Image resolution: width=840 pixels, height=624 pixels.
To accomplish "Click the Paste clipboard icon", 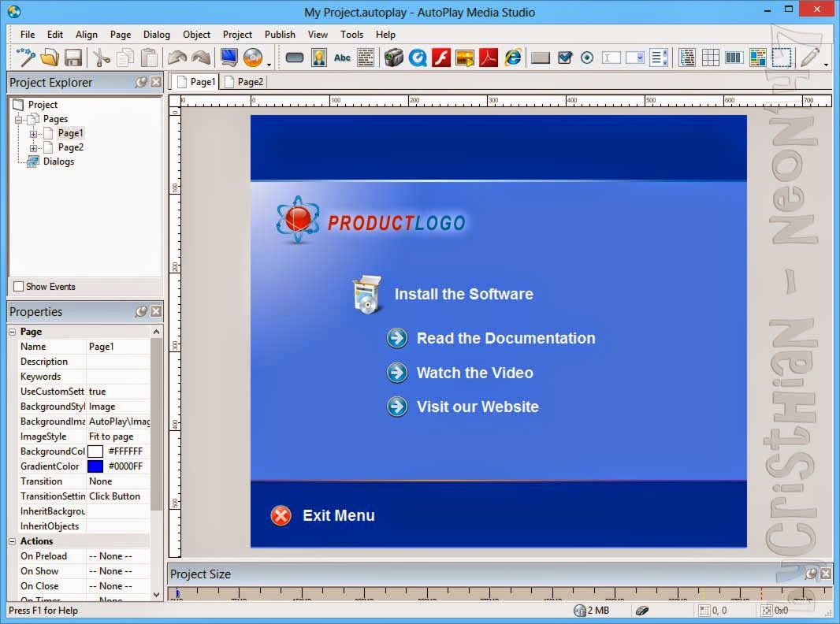I will [150, 58].
